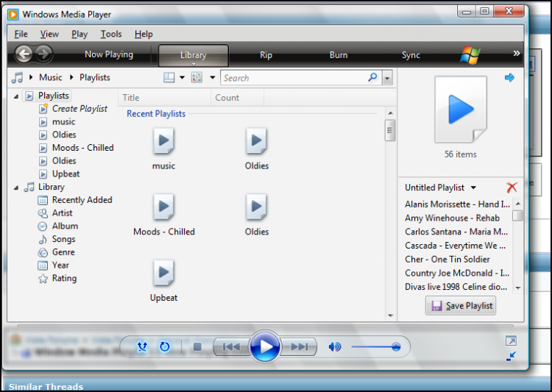
Task: Open the layout options dropdown arrow
Action: 182,77
